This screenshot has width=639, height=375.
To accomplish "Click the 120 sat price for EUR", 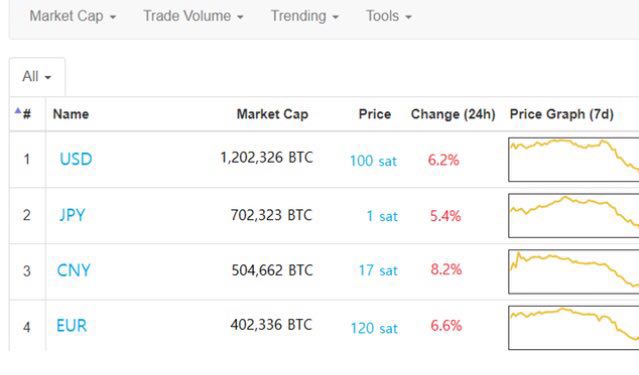I will pos(374,328).
